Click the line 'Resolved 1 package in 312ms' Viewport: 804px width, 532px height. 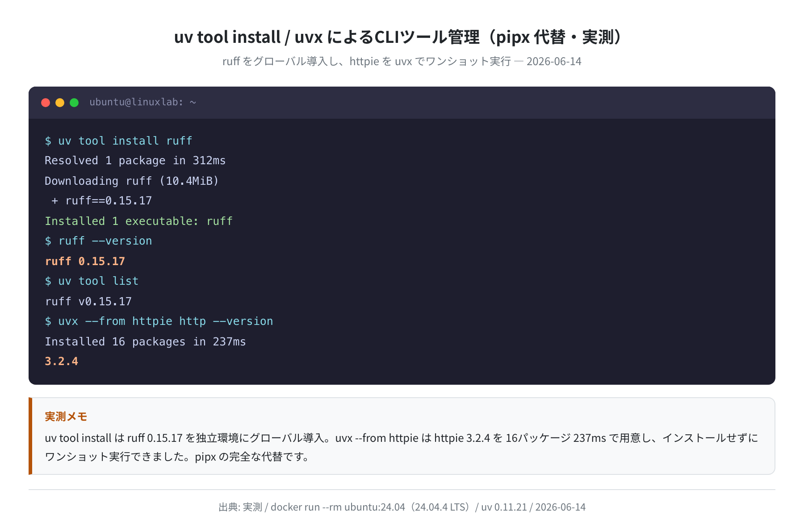pyautogui.click(x=135, y=161)
